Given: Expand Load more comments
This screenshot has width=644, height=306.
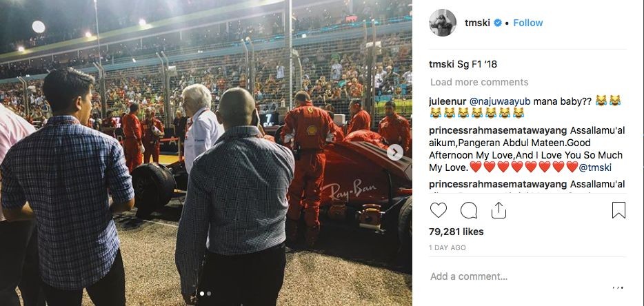Looking at the screenshot, I should [x=479, y=82].
